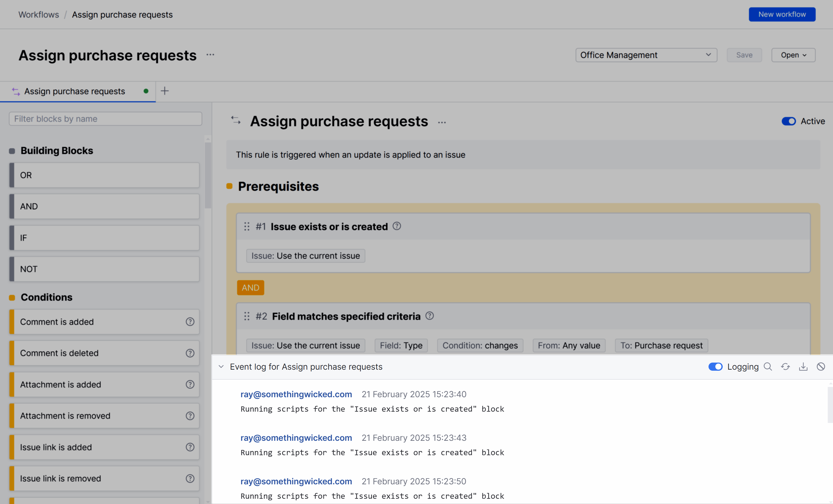The image size is (833, 504).
Task: Open the first ray@somethingwicked.com link
Action: click(296, 394)
